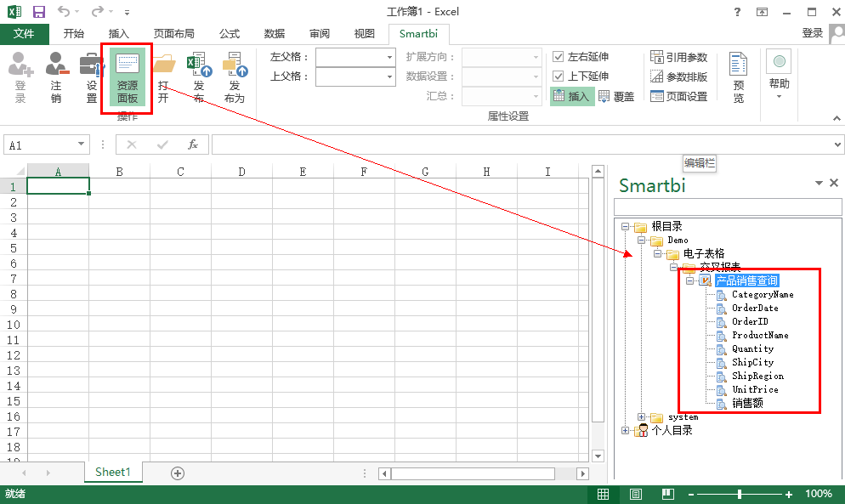
Task: Open 页面设置 page setup
Action: point(678,97)
